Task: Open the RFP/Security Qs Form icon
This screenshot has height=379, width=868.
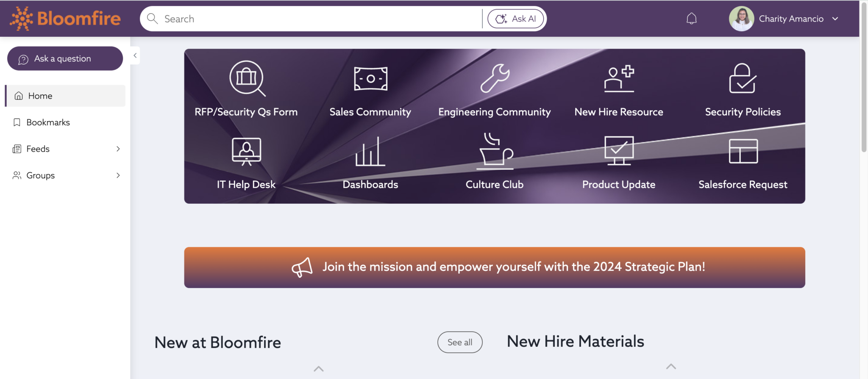Action: click(247, 79)
